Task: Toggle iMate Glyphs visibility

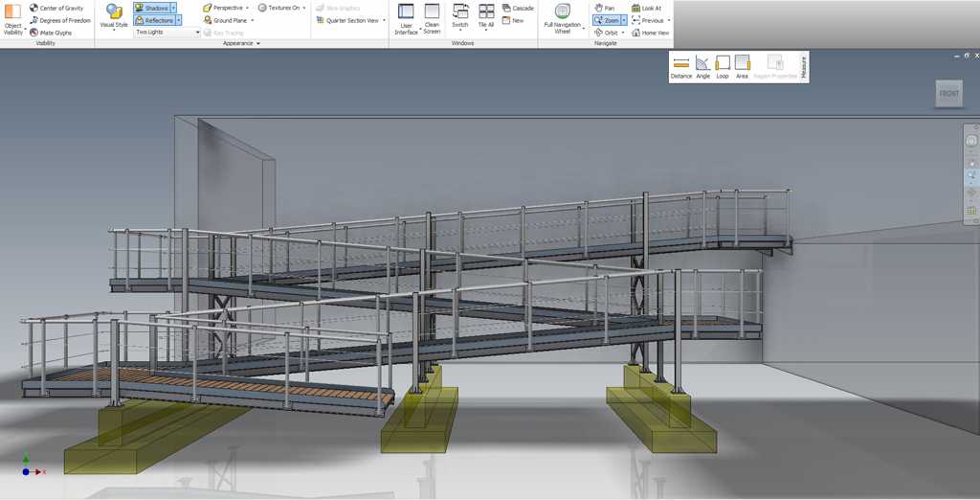Action: click(51, 33)
